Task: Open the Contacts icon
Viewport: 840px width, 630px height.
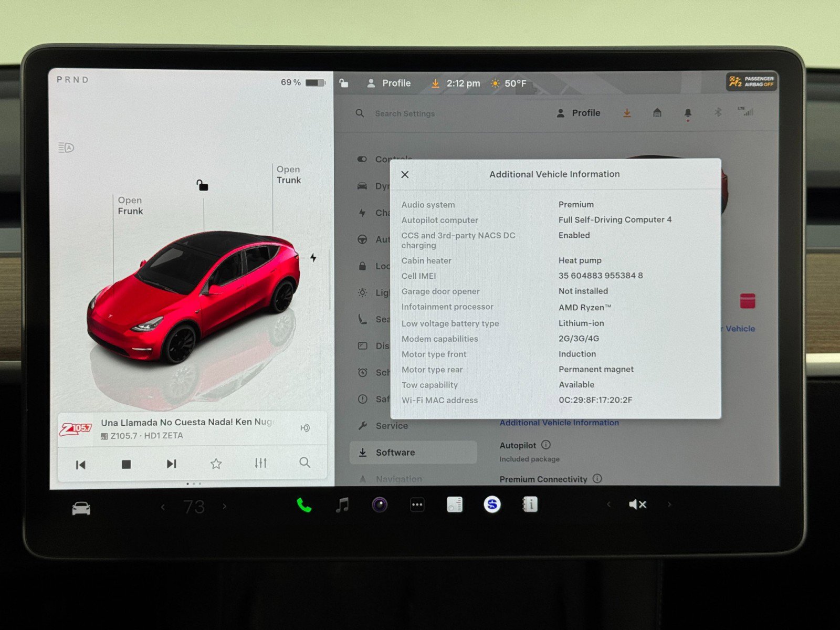Action: coord(530,505)
